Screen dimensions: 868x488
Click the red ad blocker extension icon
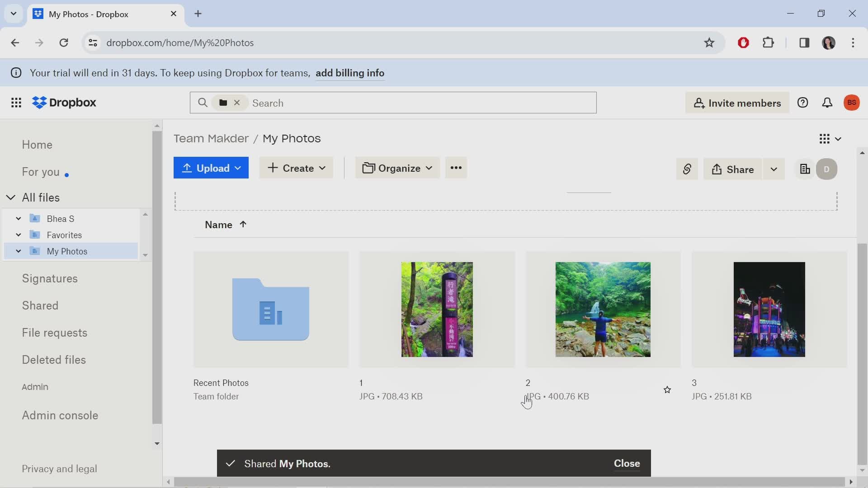(x=743, y=42)
